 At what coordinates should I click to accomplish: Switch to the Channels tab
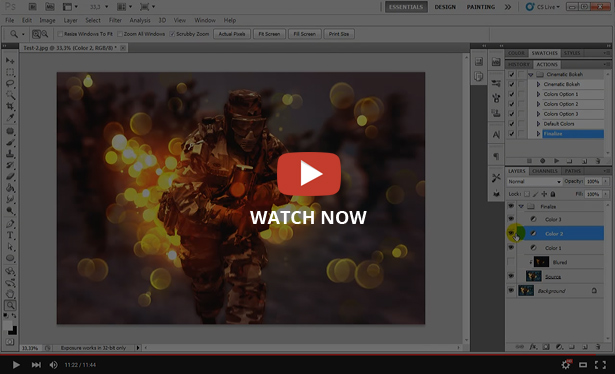coord(545,171)
